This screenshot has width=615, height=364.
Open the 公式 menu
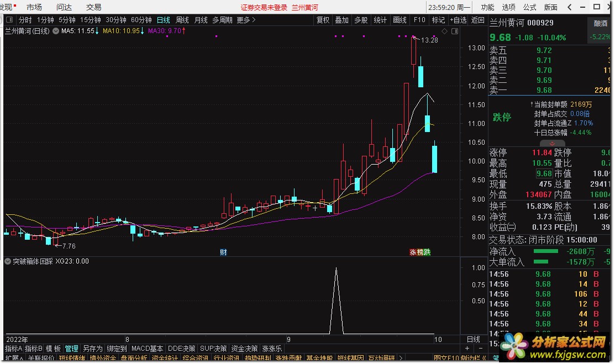529,7
